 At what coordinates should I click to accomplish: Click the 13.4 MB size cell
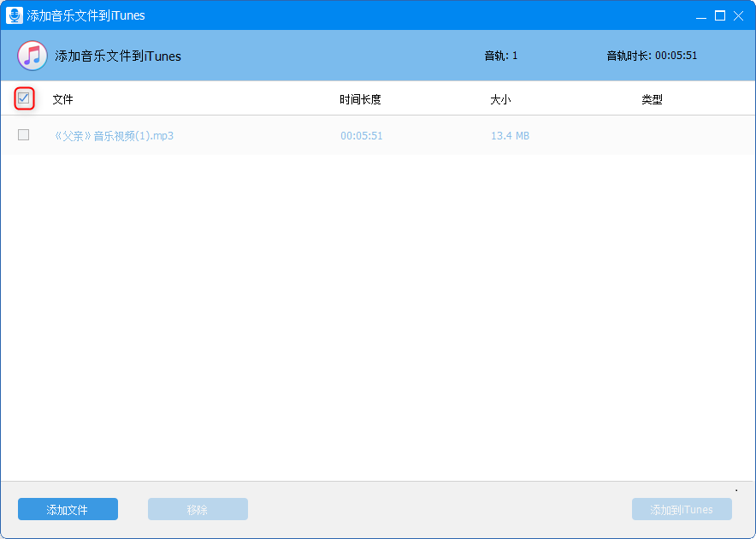510,136
